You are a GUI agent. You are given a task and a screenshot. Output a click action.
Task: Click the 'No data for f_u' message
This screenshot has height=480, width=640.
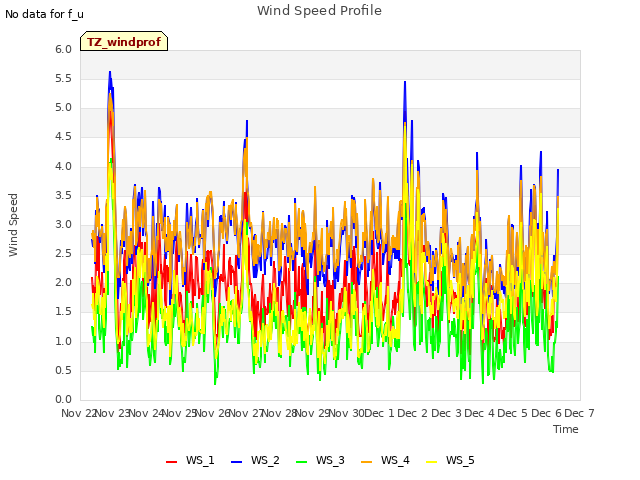click(x=44, y=14)
